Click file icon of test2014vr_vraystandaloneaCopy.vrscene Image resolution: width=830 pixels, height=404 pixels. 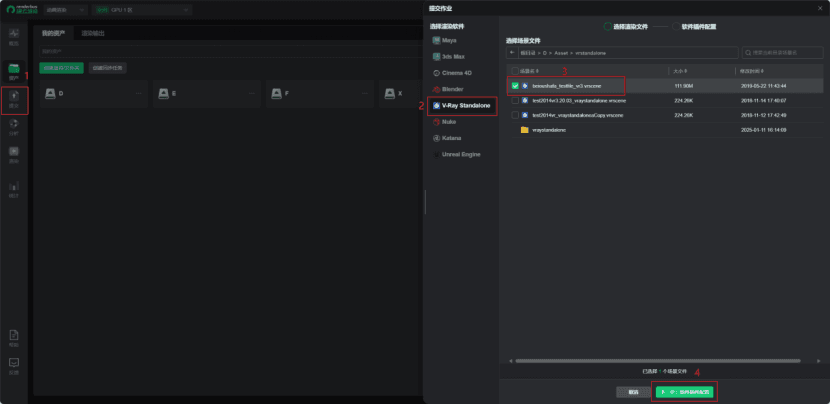pos(525,115)
